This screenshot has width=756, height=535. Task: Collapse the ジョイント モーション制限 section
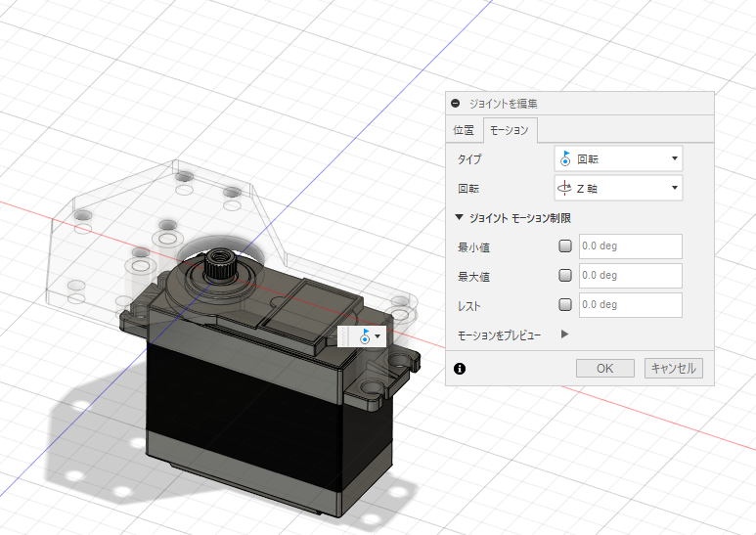point(460,218)
